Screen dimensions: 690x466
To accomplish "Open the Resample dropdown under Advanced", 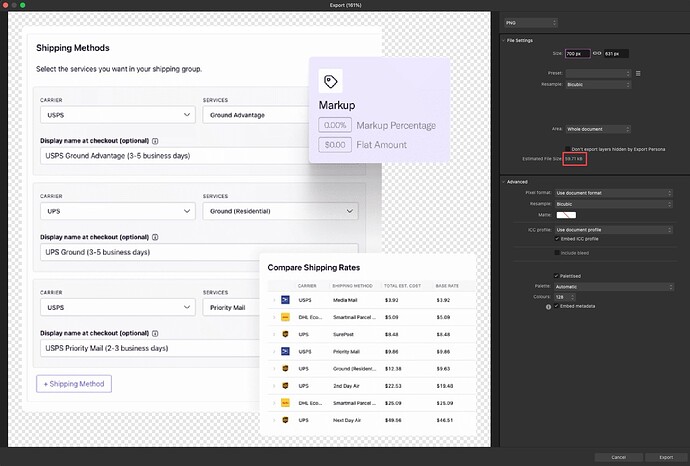I will [x=613, y=204].
